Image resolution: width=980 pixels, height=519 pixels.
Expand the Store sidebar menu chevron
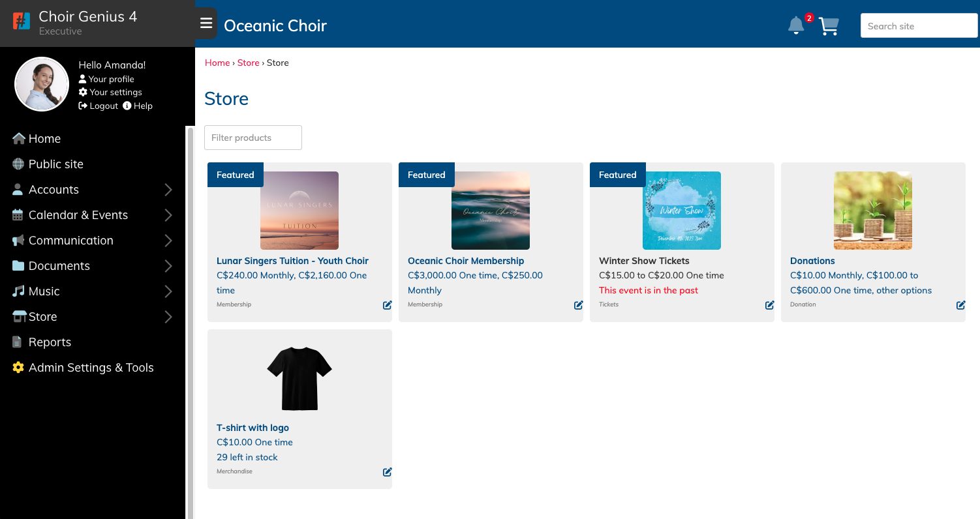point(168,317)
